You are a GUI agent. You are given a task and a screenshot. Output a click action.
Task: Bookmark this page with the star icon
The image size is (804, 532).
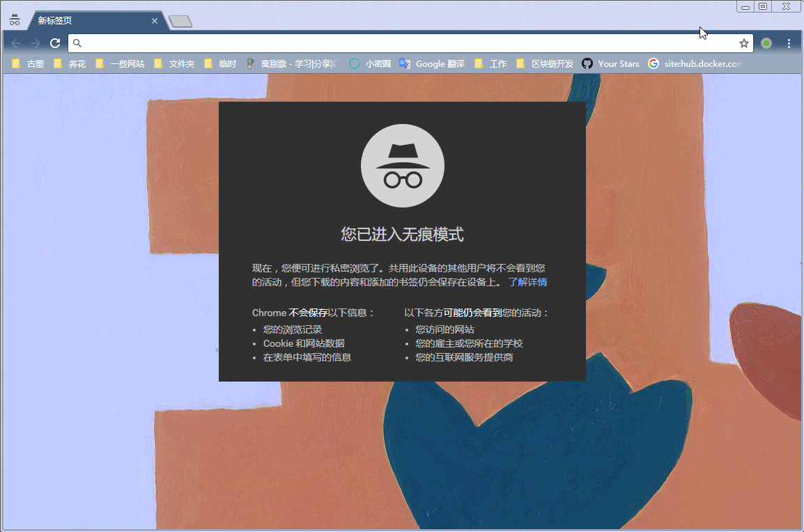click(744, 43)
